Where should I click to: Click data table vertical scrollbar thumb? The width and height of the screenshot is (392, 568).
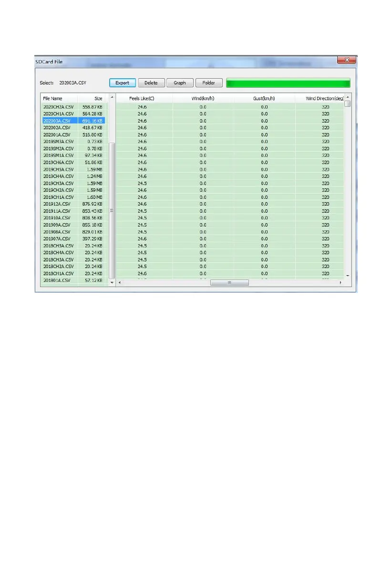point(348,103)
